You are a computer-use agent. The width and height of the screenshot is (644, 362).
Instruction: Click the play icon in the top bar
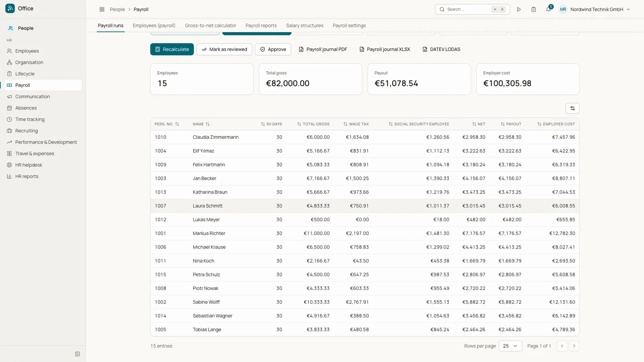coord(519,9)
